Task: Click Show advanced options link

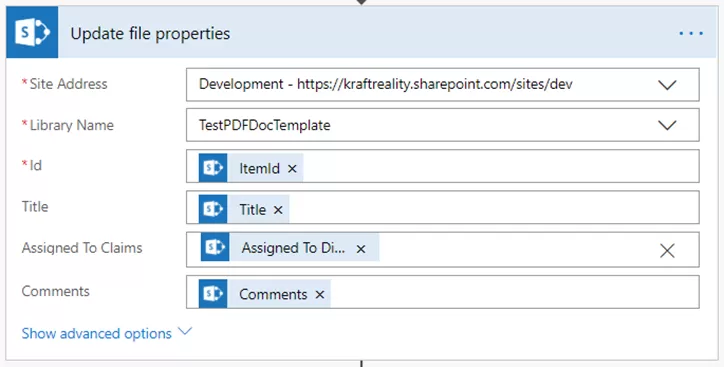Action: pyautogui.click(x=97, y=333)
